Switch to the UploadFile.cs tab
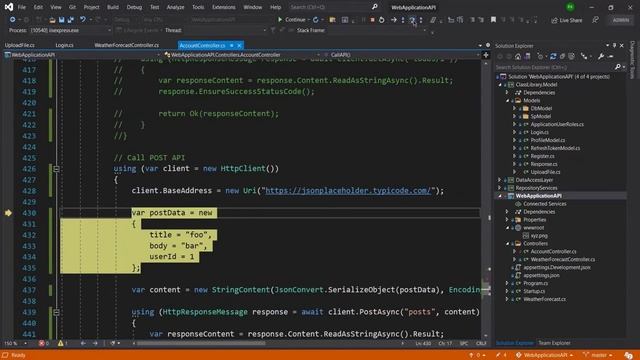 20,45
